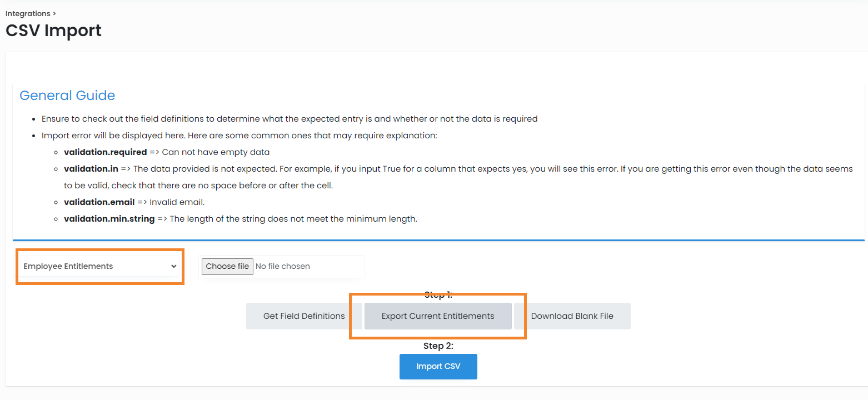
Task: Click the 'Invalid email.' description text
Action: point(177,202)
